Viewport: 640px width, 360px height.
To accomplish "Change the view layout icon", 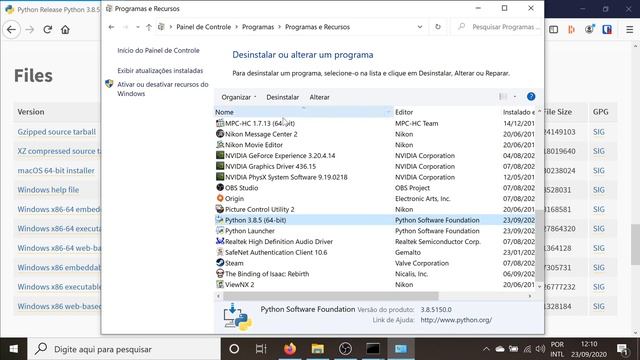I will click(503, 97).
